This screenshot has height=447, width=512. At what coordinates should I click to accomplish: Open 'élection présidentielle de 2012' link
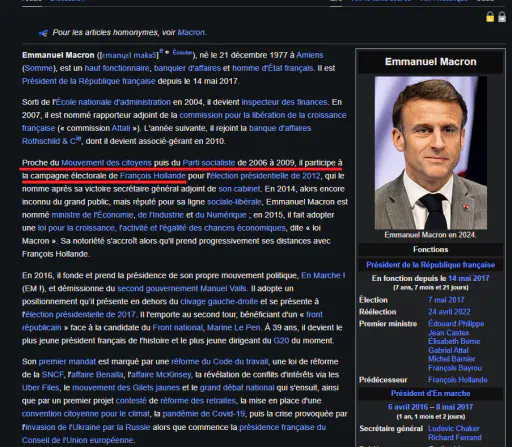point(266,176)
